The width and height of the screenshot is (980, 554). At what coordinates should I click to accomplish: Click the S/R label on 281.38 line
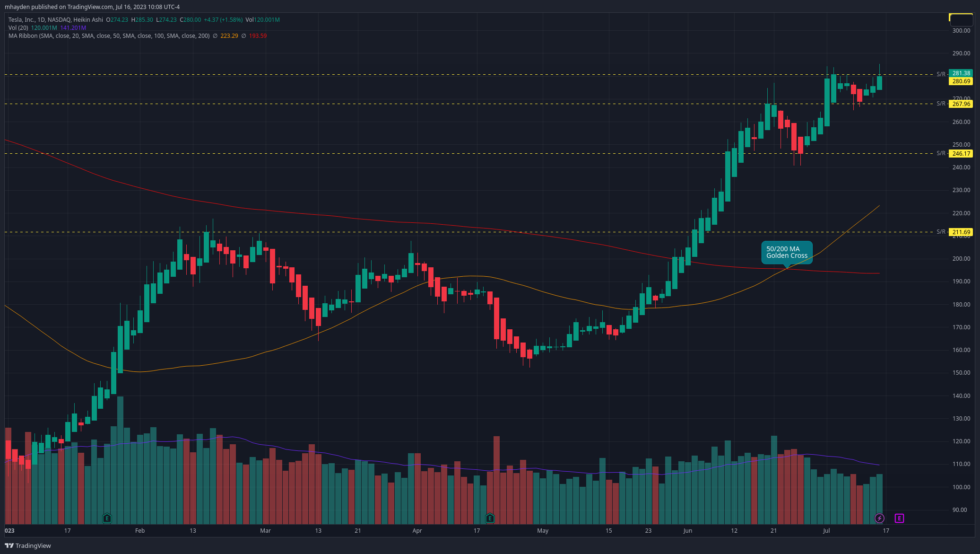941,74
